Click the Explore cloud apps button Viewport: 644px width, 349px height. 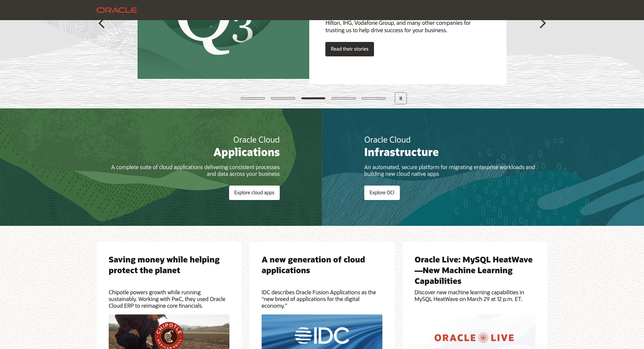(x=254, y=193)
